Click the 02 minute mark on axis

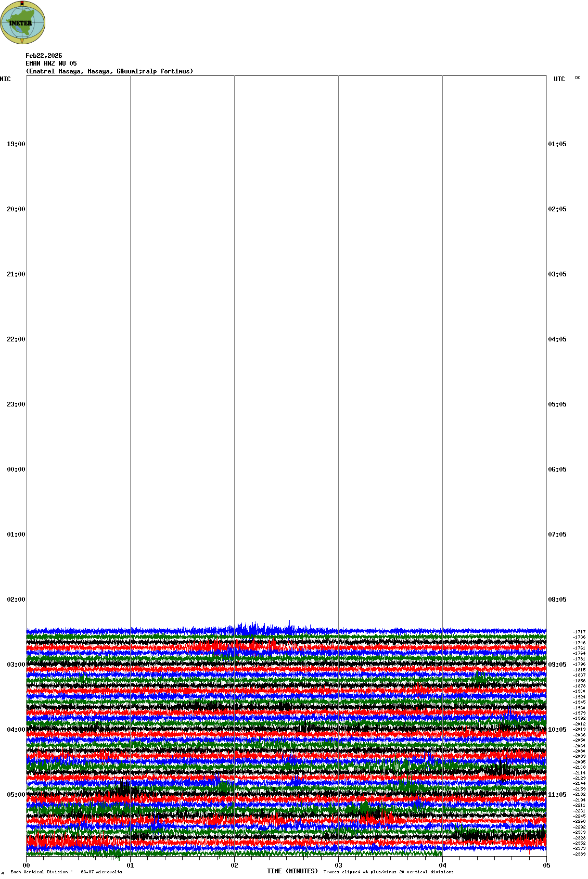coord(235,865)
